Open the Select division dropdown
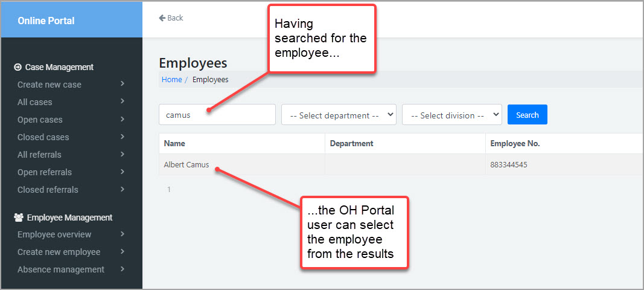 pos(452,115)
